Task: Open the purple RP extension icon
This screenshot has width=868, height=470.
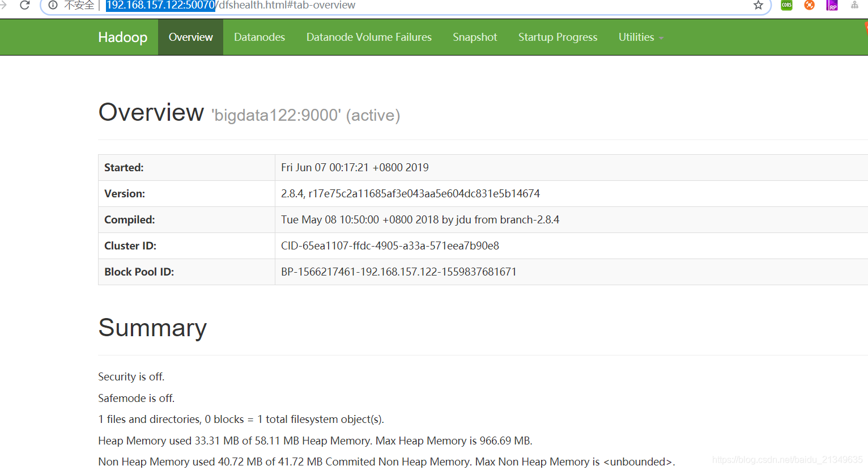Action: (832, 5)
